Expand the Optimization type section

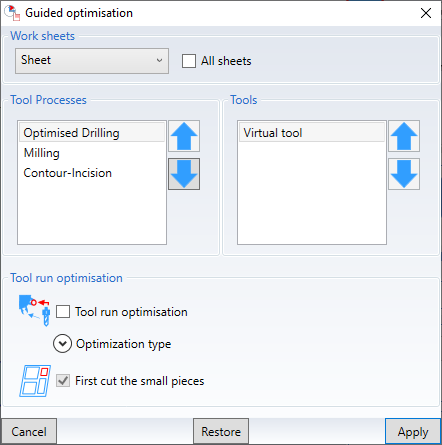pyautogui.click(x=62, y=344)
